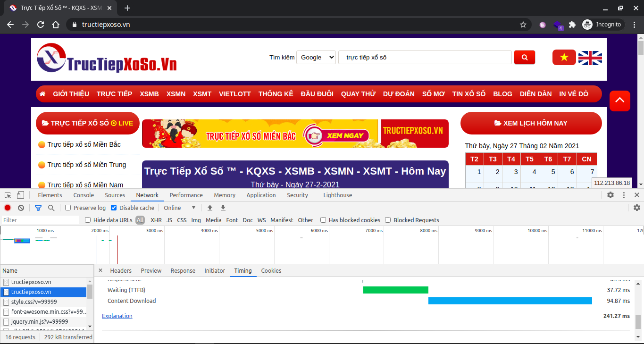Open the Online throttling dropdown
Viewport: 644px width, 344px height.
click(x=180, y=208)
